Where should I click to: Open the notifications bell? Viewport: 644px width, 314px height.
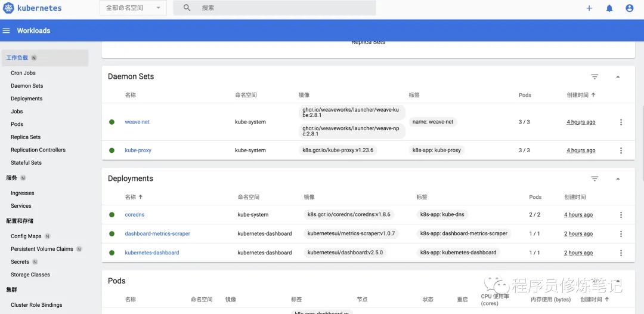pyautogui.click(x=609, y=8)
